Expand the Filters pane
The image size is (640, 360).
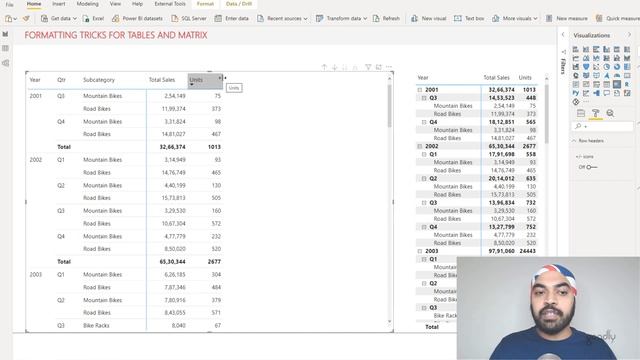coord(563,35)
